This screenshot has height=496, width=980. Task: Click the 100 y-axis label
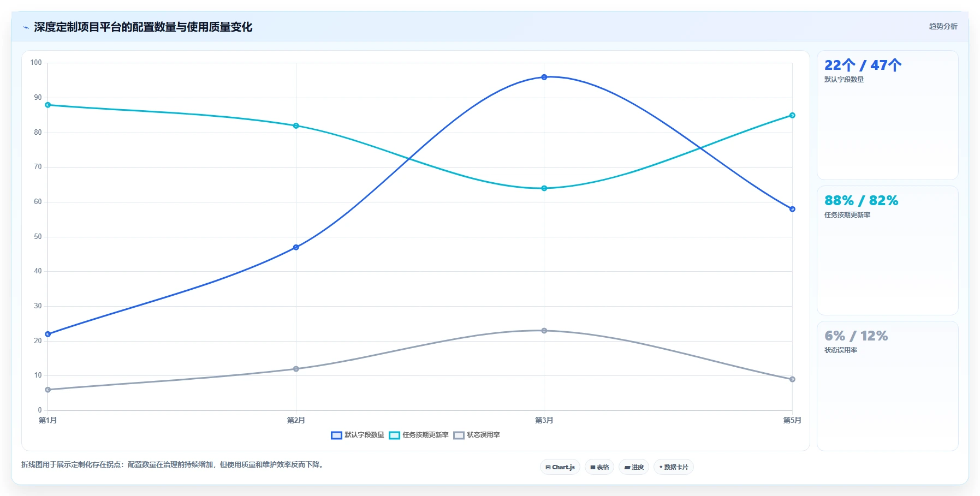[36, 63]
